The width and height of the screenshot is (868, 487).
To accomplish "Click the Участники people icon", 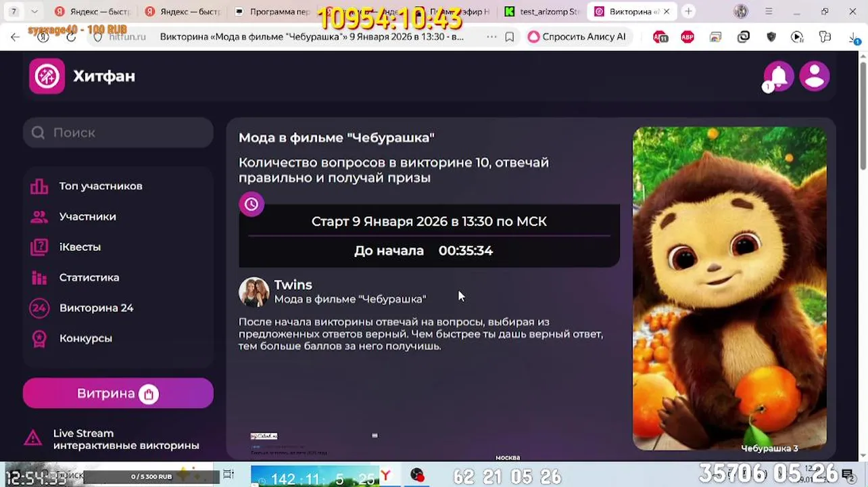I will pos(39,216).
